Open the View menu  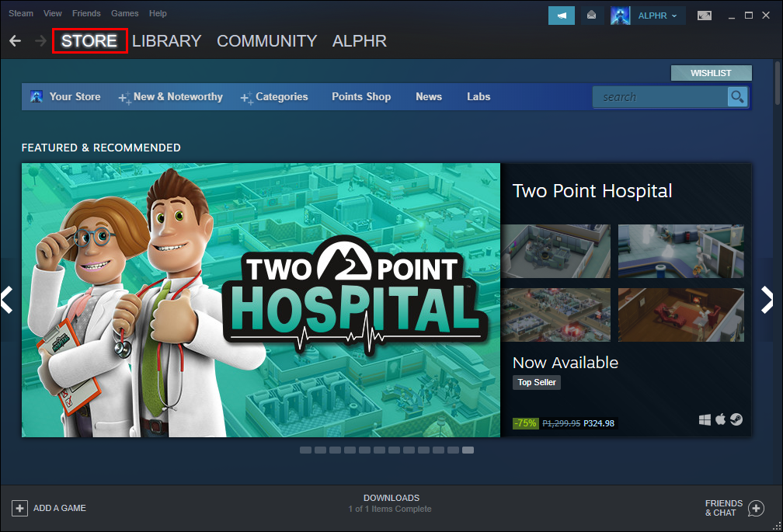pos(53,13)
